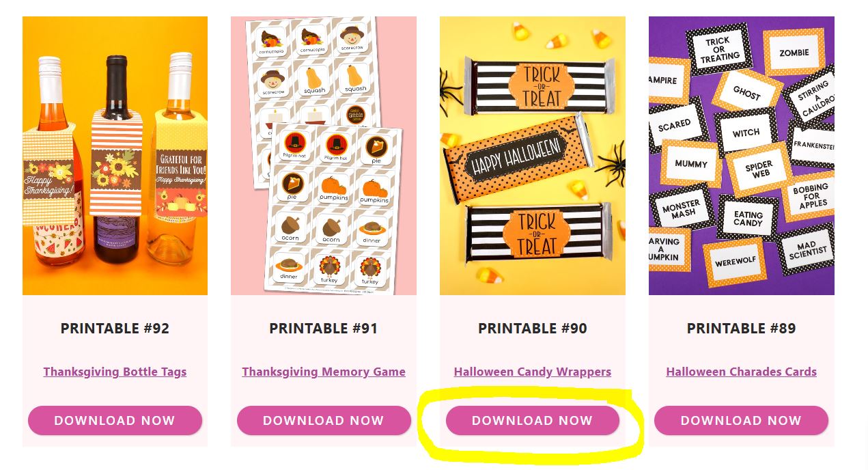Open the Thanksgiving Memory Game link
Image resolution: width=868 pixels, height=470 pixels.
324,372
